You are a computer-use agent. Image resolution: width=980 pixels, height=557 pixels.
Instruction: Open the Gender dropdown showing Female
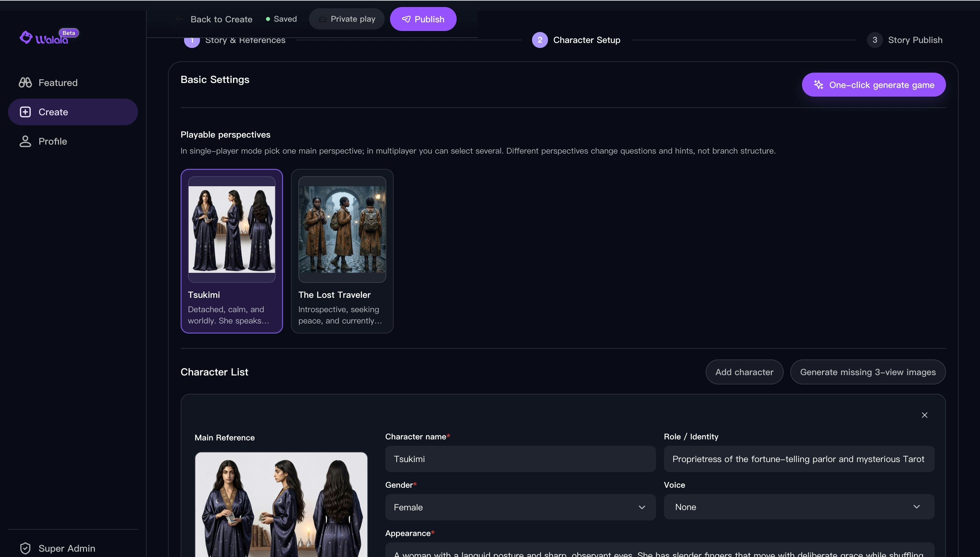point(520,507)
